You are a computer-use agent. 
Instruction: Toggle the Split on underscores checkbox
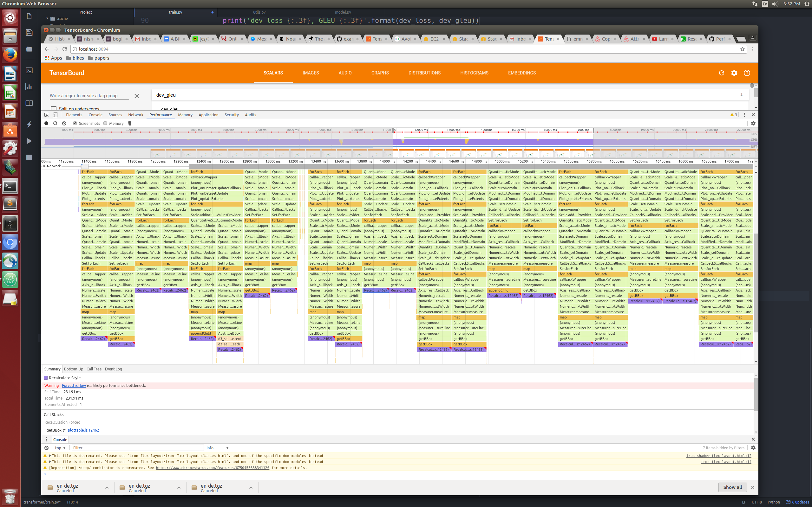[54, 109]
